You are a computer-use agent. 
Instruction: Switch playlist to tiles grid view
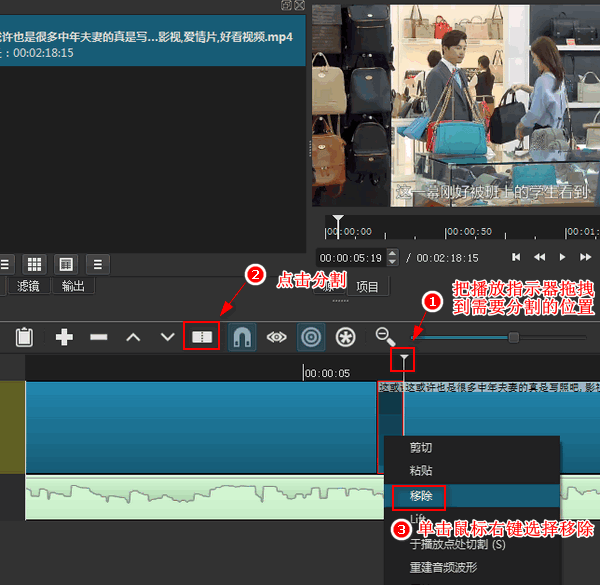pos(34,264)
